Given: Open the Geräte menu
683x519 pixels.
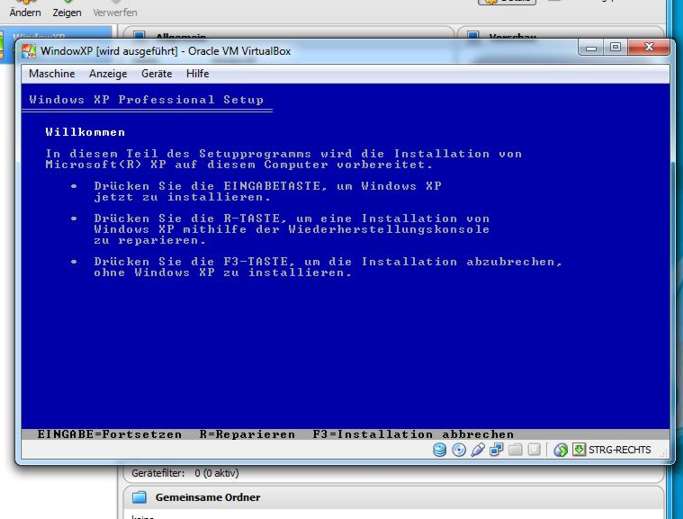Looking at the screenshot, I should coord(156,74).
